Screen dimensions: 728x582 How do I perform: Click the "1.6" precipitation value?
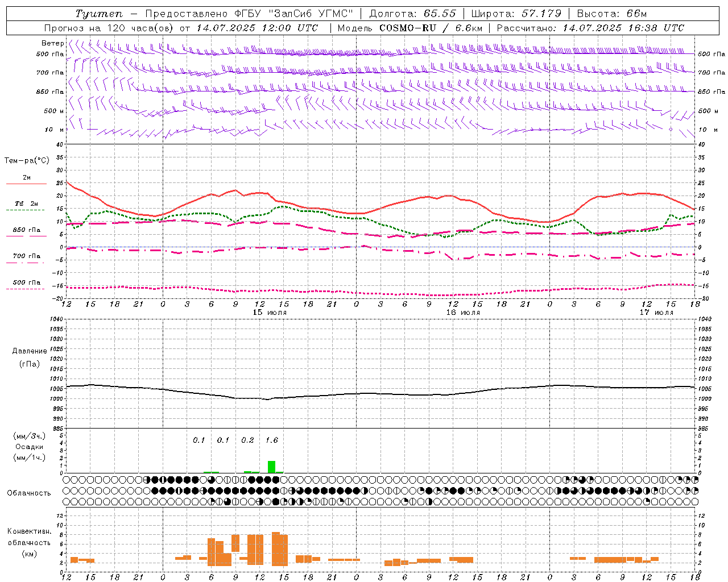click(272, 440)
